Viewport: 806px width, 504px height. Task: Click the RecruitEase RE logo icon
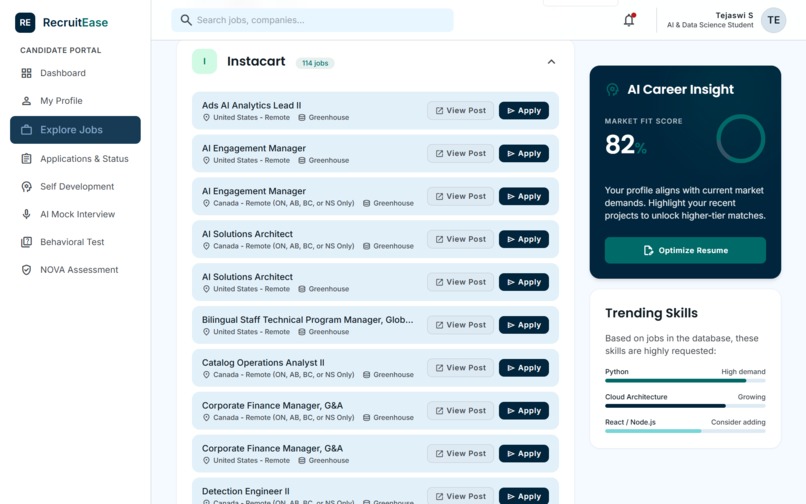pos(25,23)
